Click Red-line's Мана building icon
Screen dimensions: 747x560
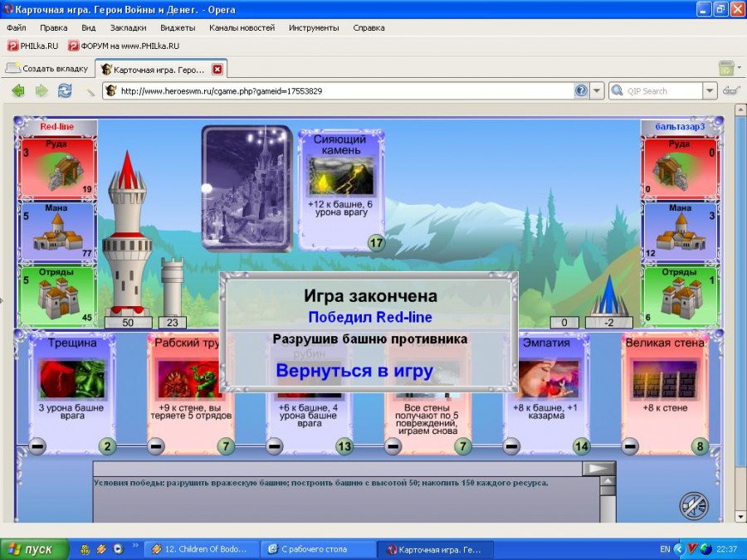(x=57, y=233)
